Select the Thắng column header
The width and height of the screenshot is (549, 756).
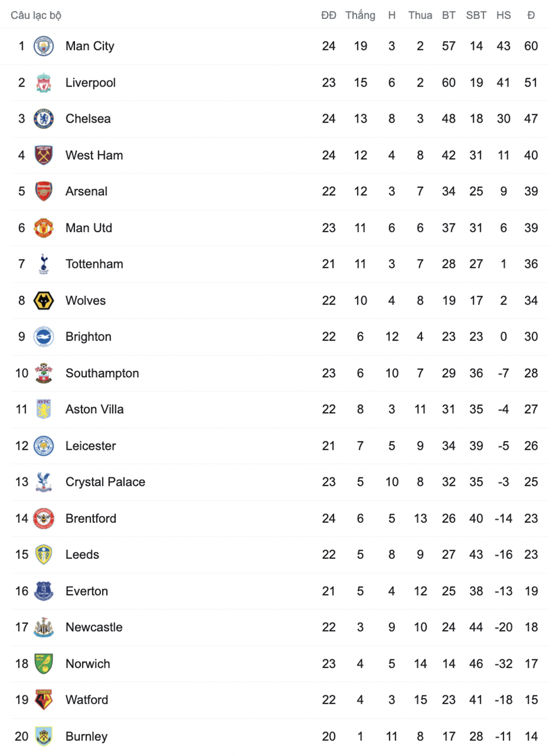pos(360,15)
